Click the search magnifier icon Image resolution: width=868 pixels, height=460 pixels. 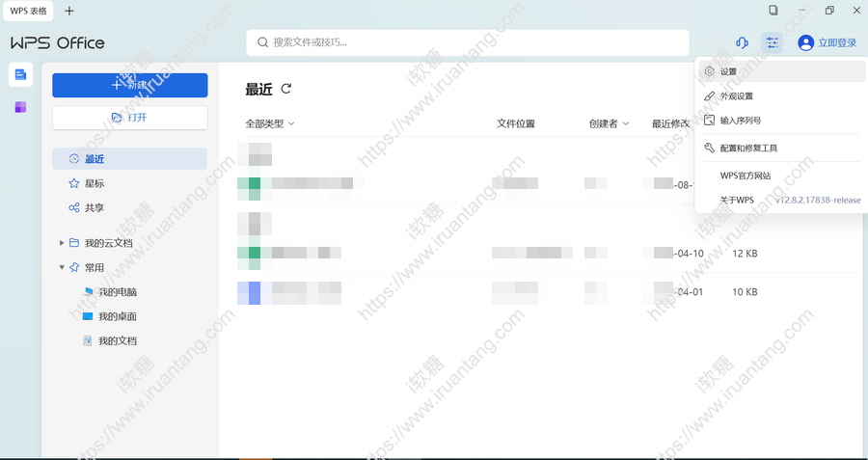[263, 42]
